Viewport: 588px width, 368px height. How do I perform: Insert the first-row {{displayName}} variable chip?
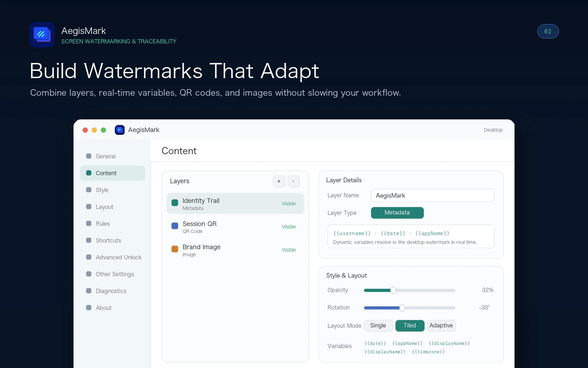(x=449, y=343)
